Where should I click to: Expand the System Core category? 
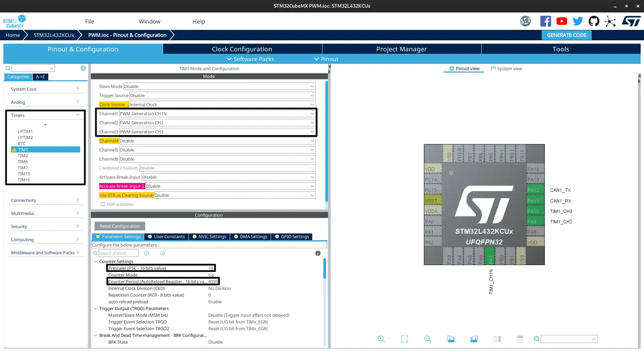[45, 89]
